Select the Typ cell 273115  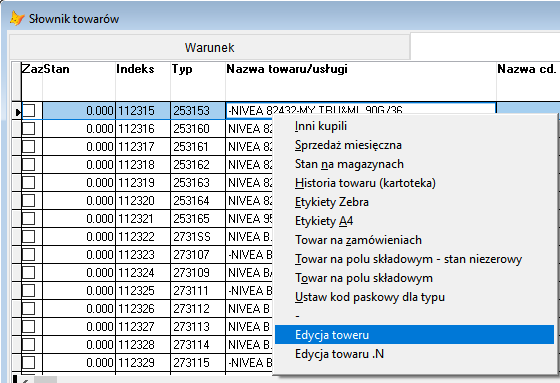coord(198,362)
